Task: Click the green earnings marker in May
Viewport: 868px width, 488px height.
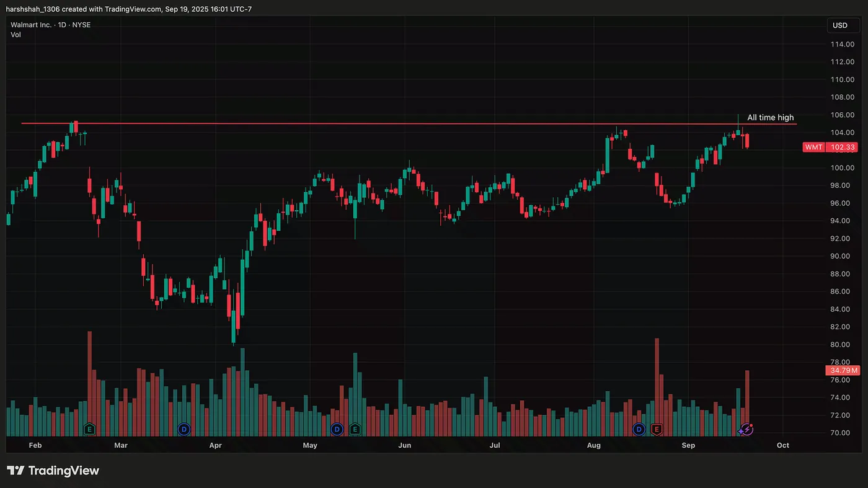Action: [355, 428]
